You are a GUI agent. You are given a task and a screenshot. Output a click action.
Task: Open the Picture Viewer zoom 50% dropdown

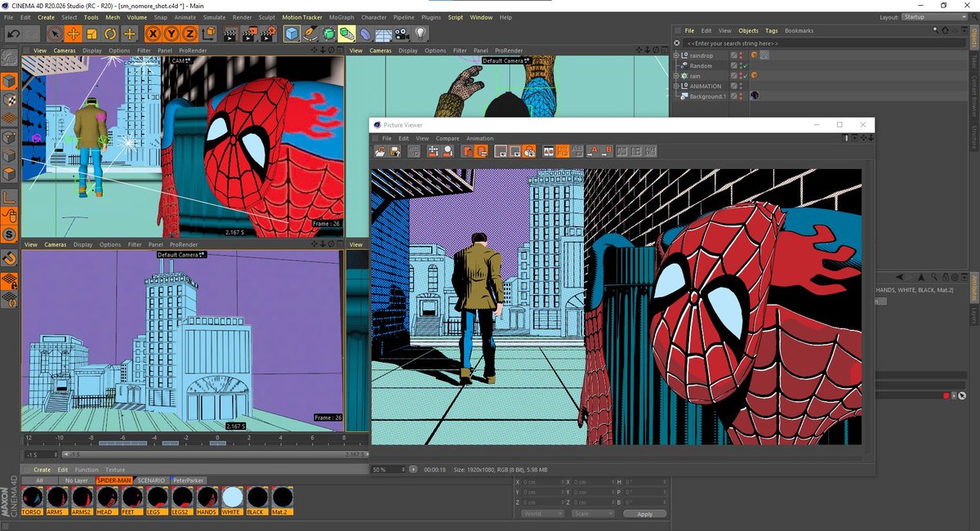[x=389, y=470]
